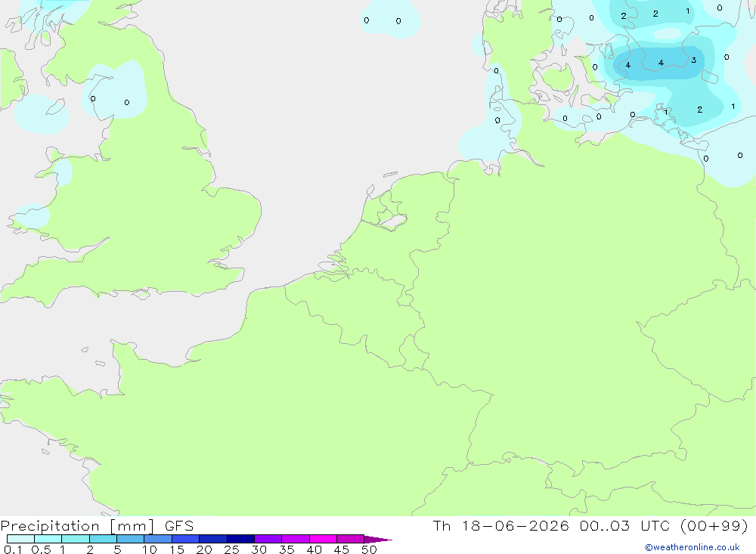Pick the 40–45 mm magenta legend swatch
This screenshot has width=756, height=554.
point(323,539)
